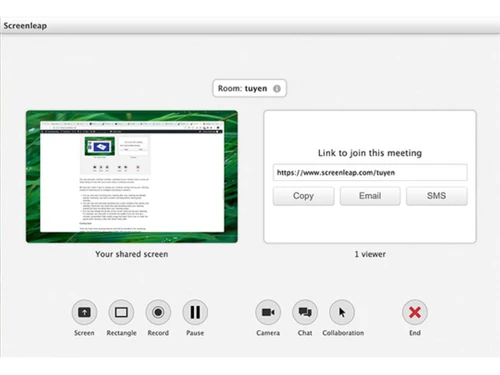Click the Screenleap window title
Viewport: 500px width, 375px height.
coord(25,26)
